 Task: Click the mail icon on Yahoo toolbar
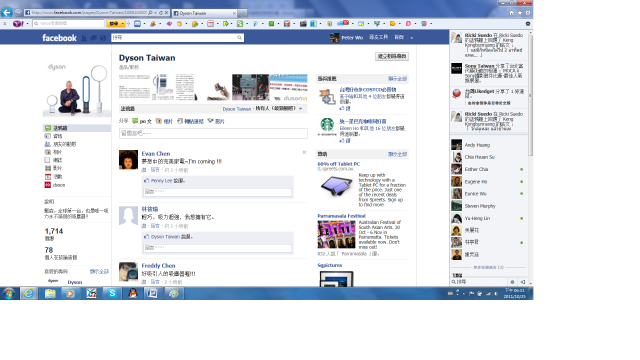(x=138, y=24)
